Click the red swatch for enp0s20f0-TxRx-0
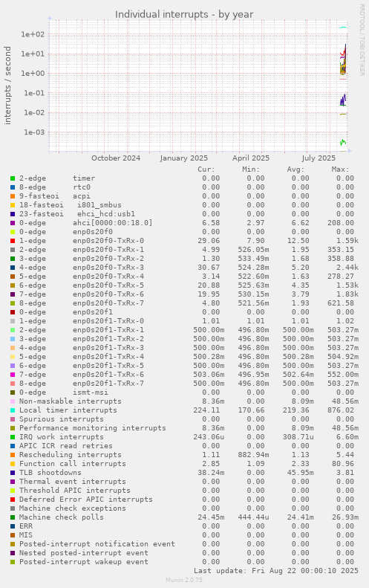 point(13,241)
